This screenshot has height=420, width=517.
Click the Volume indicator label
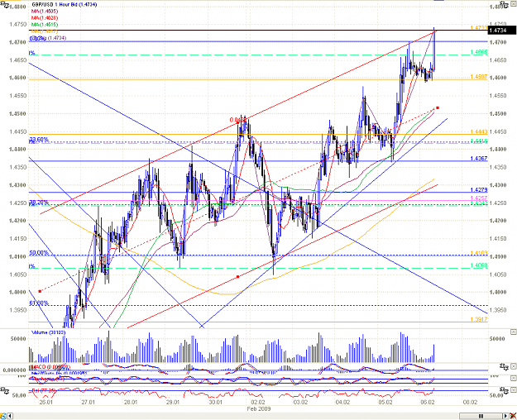click(49, 332)
